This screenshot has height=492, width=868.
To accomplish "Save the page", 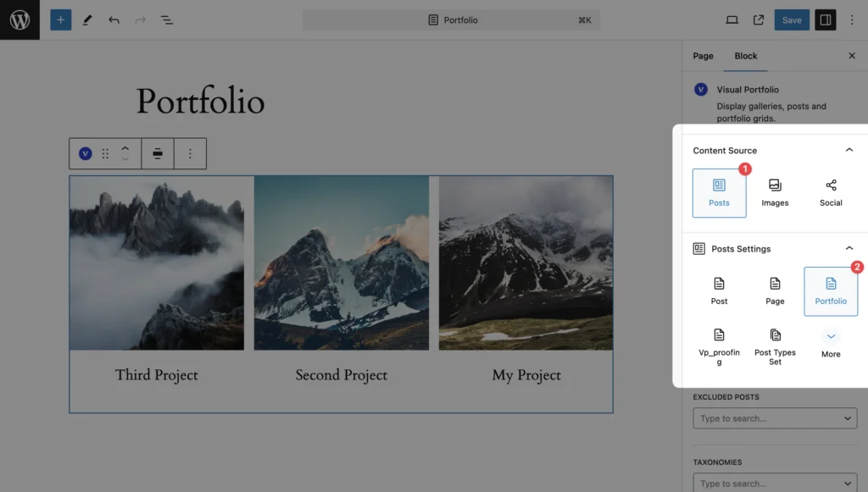I will (x=792, y=20).
